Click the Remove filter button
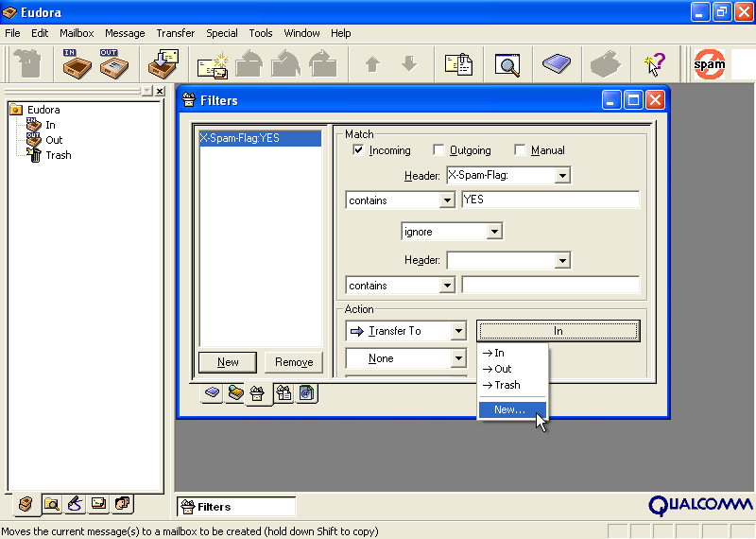 (294, 362)
